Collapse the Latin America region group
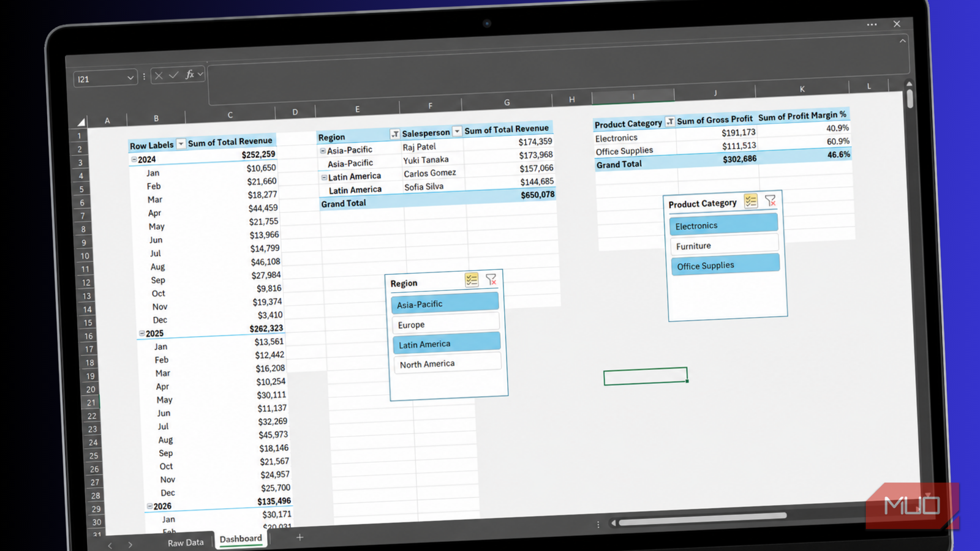980x551 pixels. point(324,178)
